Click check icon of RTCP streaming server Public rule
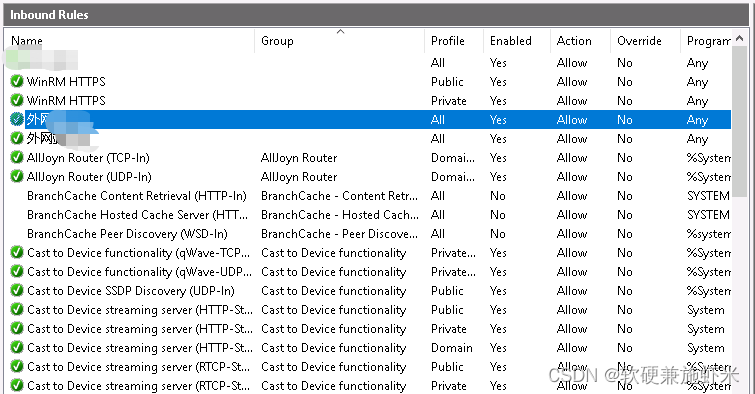The width and height of the screenshot is (755, 394). click(17, 367)
